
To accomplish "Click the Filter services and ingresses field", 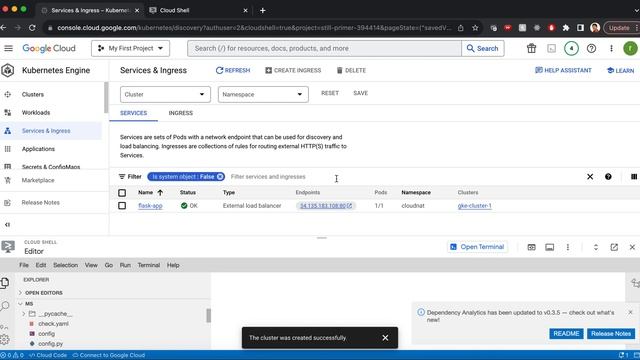I will point(268,177).
